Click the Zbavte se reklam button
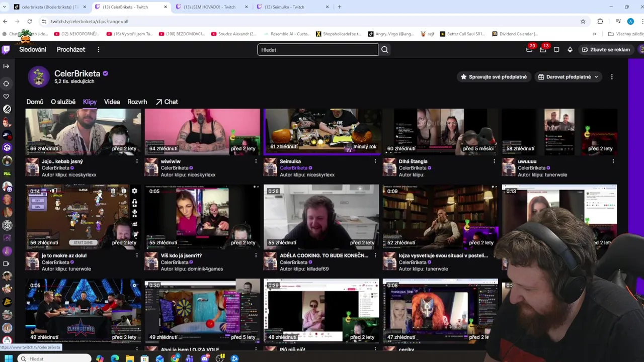The image size is (644, 362). click(606, 50)
